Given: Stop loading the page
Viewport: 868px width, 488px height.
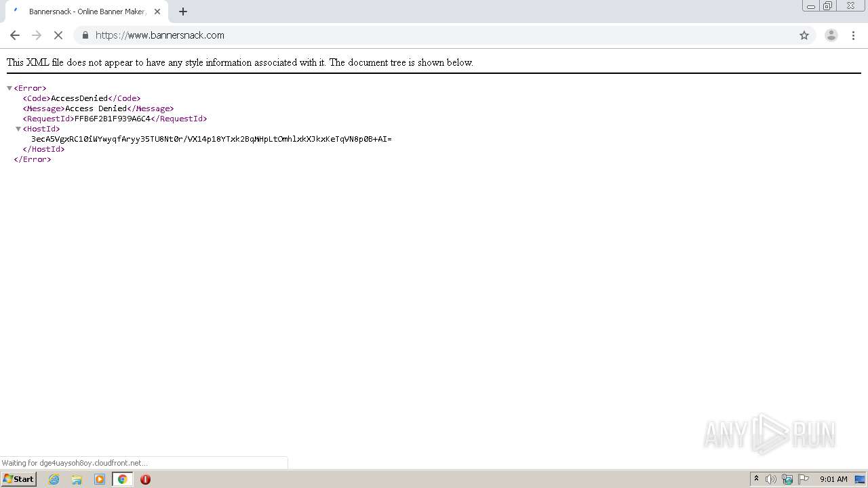Looking at the screenshot, I should tap(58, 35).
